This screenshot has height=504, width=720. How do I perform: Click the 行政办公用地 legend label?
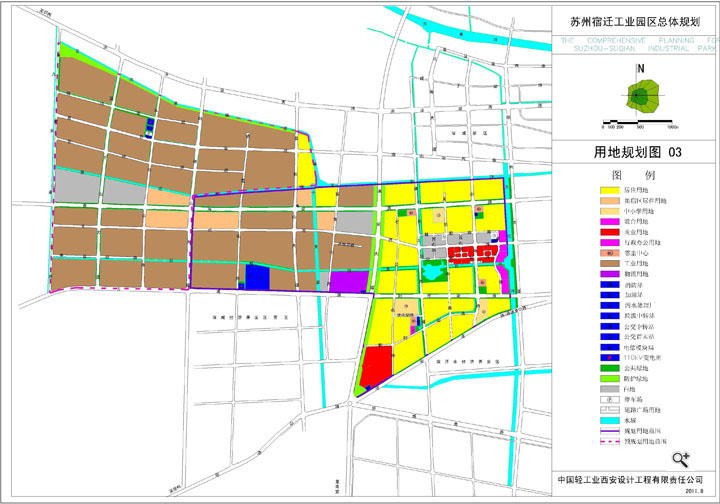click(642, 242)
